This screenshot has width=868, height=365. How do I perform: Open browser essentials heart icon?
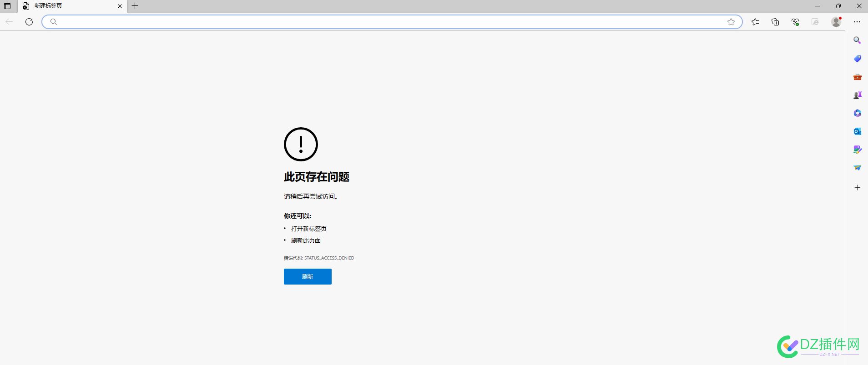click(x=795, y=22)
